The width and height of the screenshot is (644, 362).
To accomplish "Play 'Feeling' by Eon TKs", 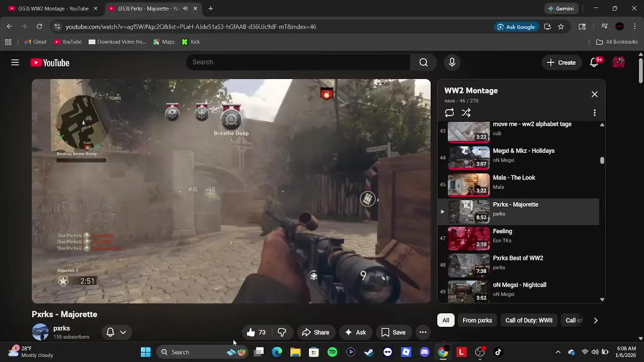I will [519, 238].
